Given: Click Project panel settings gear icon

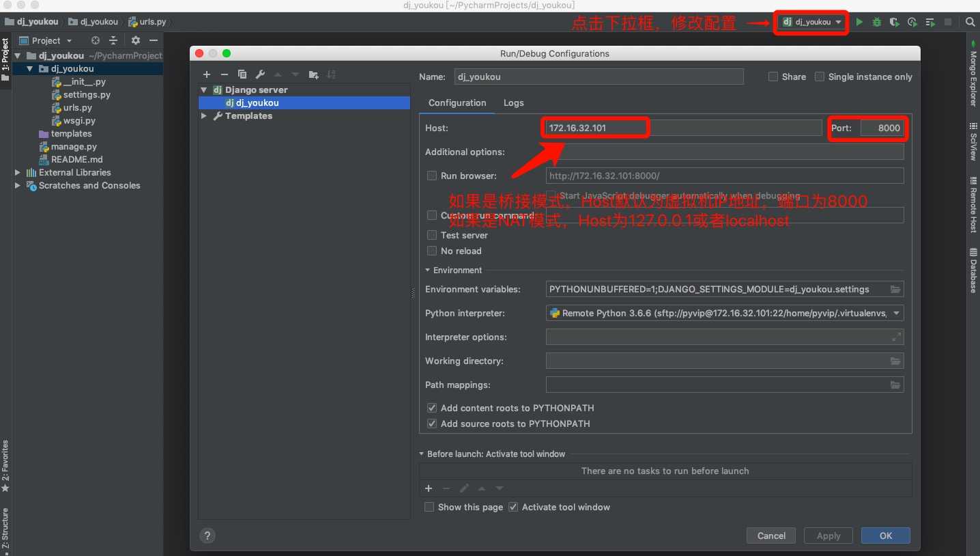Looking at the screenshot, I should coord(135,40).
